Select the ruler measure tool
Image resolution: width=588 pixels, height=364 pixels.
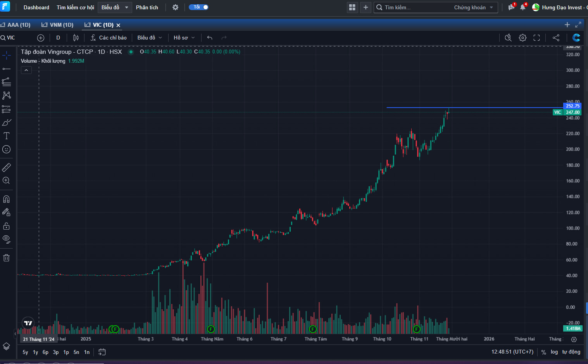[x=6, y=167]
